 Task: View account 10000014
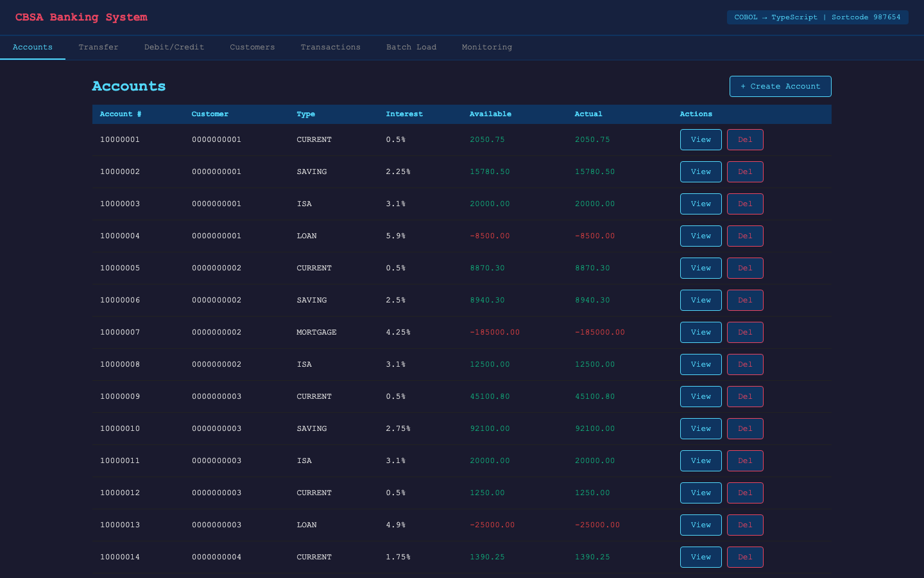700,557
